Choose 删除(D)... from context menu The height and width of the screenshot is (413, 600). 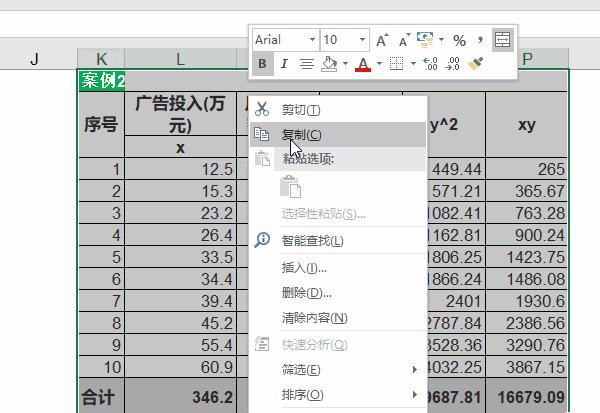(338, 293)
